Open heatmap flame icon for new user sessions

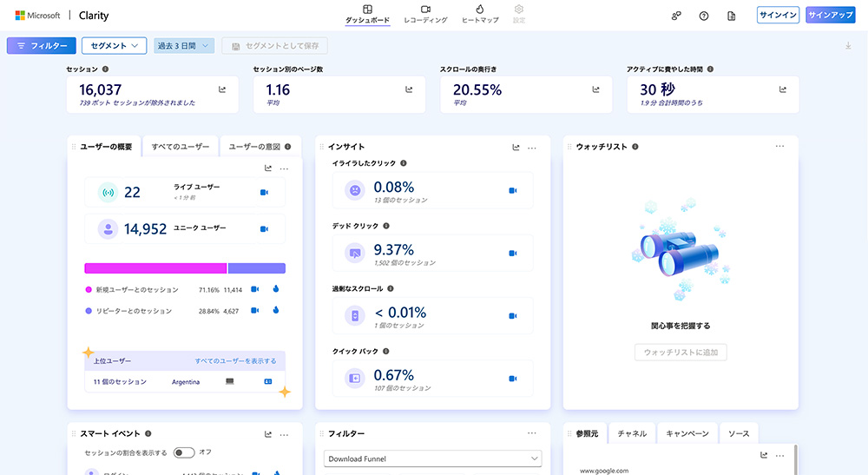click(275, 289)
